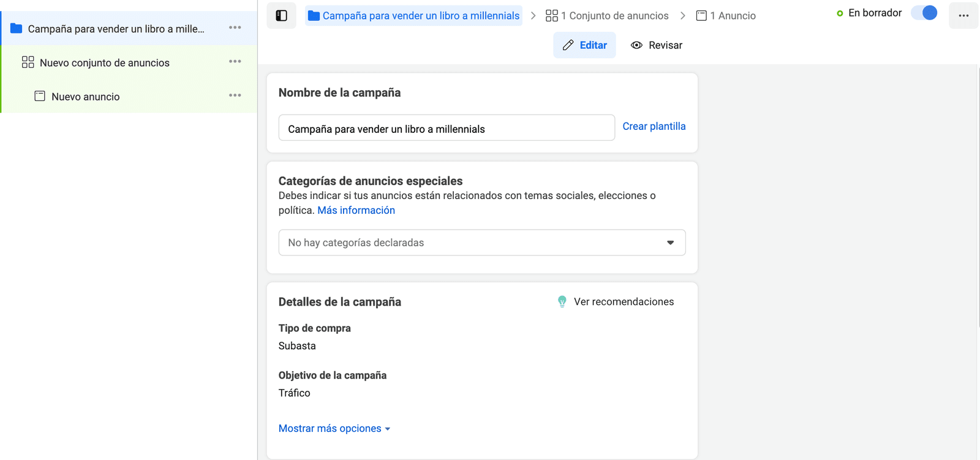This screenshot has height=460, width=980.
Task: Click the ad set grid icon in sidebar
Action: click(28, 62)
